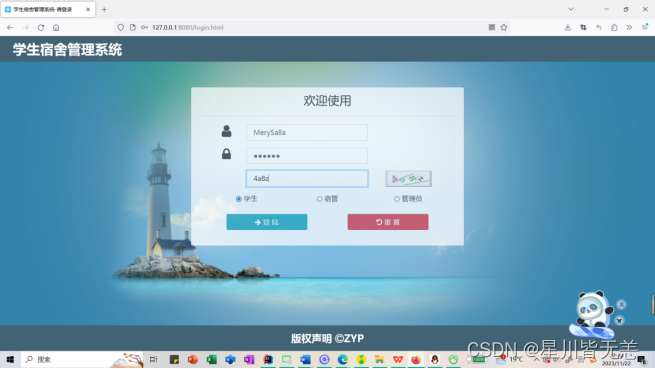Click the red 重置 reset button
This screenshot has width=655, height=369.
388,222
